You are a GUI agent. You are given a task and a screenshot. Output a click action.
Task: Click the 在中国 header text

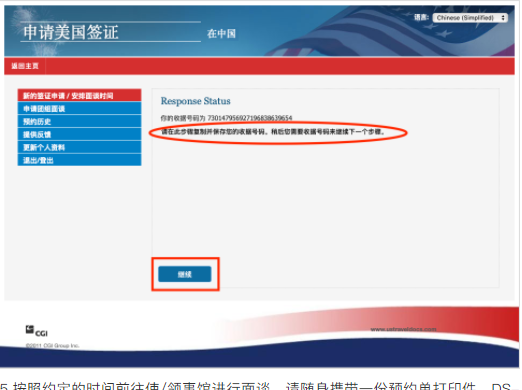221,34
